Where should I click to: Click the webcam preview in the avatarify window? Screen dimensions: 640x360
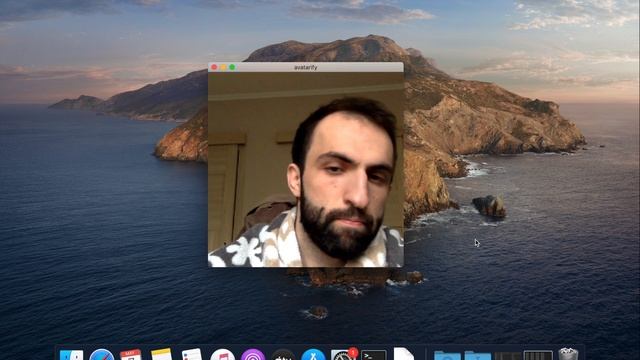click(306, 170)
